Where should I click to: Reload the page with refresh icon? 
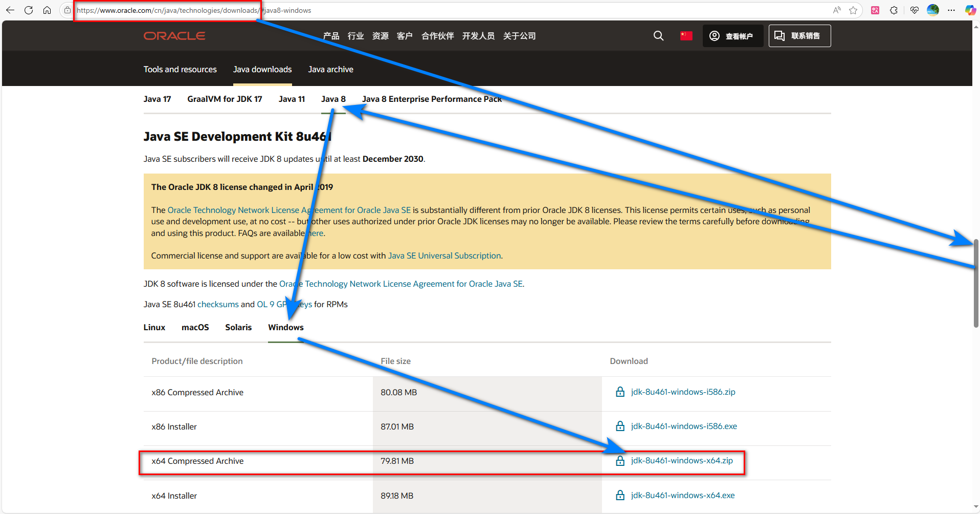coord(29,10)
